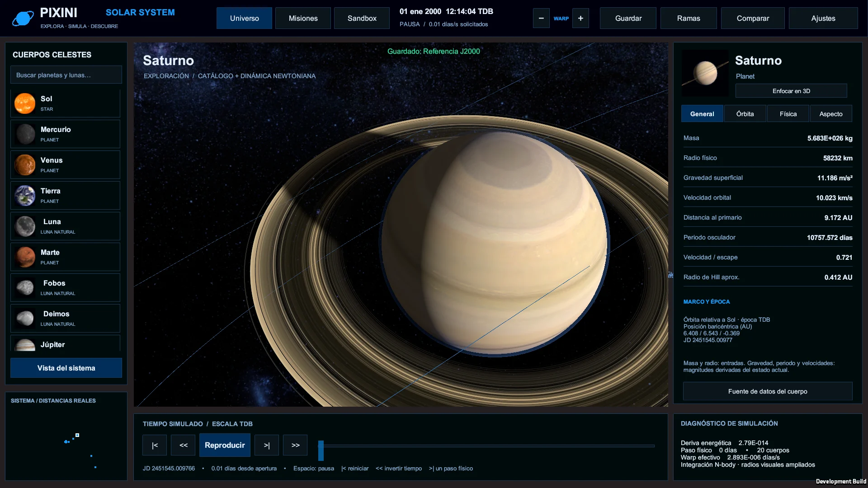Click the Saturno preview thumbnail
Image resolution: width=868 pixels, height=488 pixels.
point(705,73)
